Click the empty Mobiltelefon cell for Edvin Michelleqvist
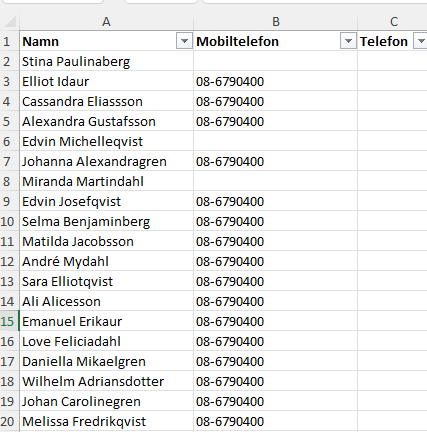 tap(275, 141)
